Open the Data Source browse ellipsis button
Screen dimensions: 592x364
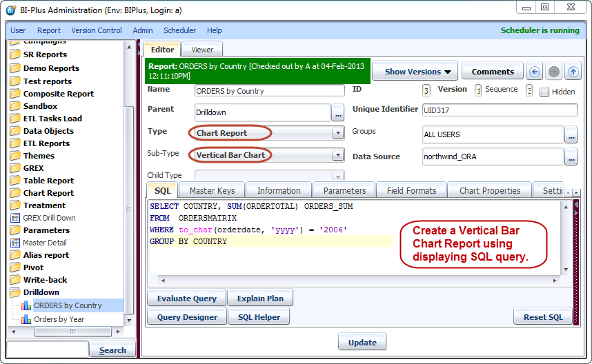point(571,157)
